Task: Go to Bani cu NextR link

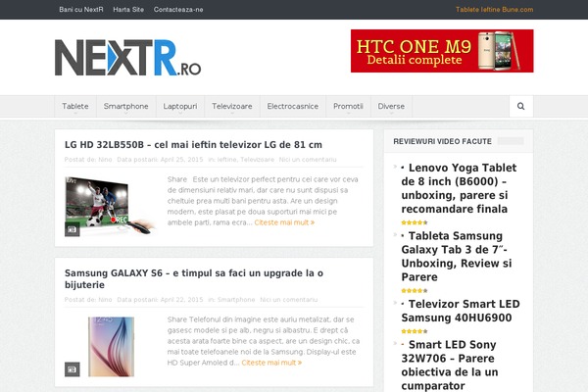Action: click(81, 10)
